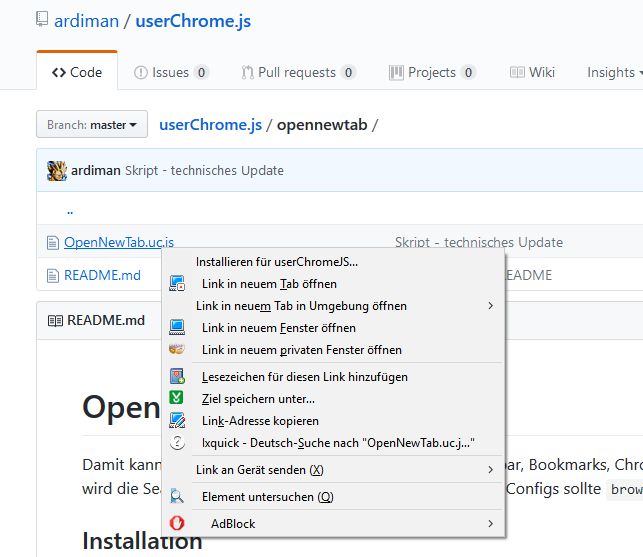Expand the Insights dropdown tab
The width and height of the screenshot is (643, 557).
tap(614, 73)
